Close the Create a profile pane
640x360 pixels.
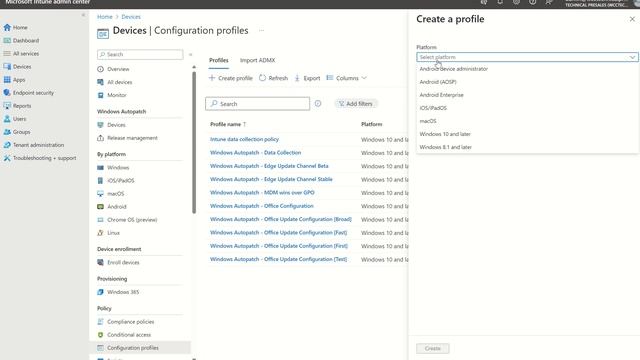click(632, 19)
